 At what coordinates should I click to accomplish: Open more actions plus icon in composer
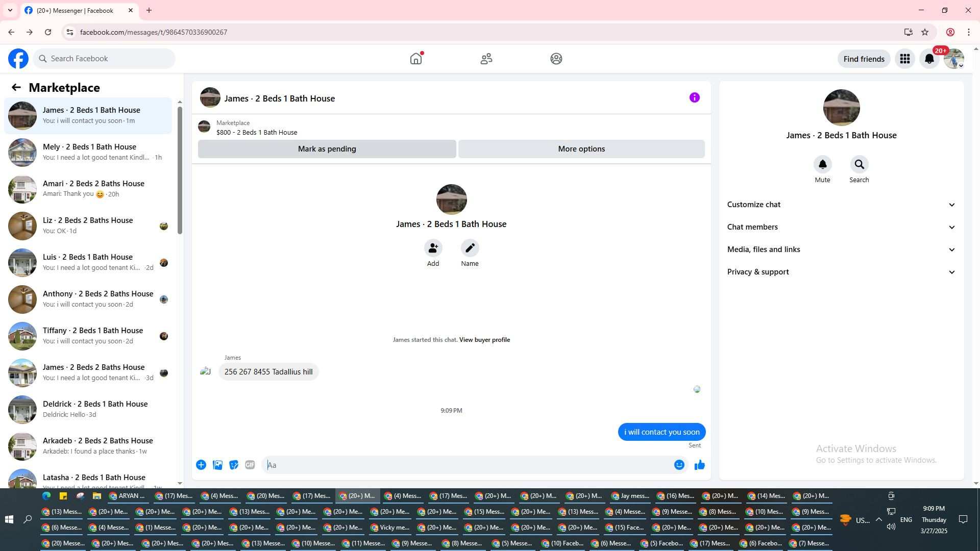point(201,465)
